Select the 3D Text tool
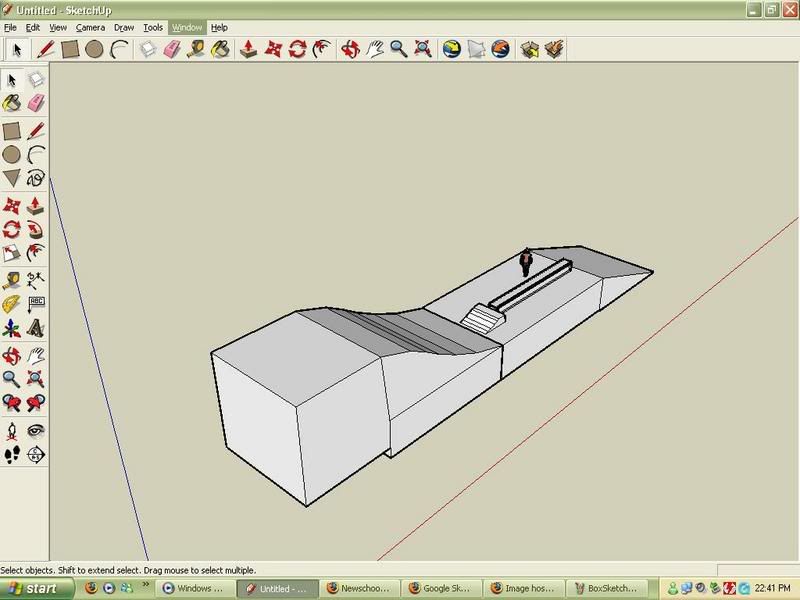Image resolution: width=800 pixels, height=600 pixels. point(36,328)
